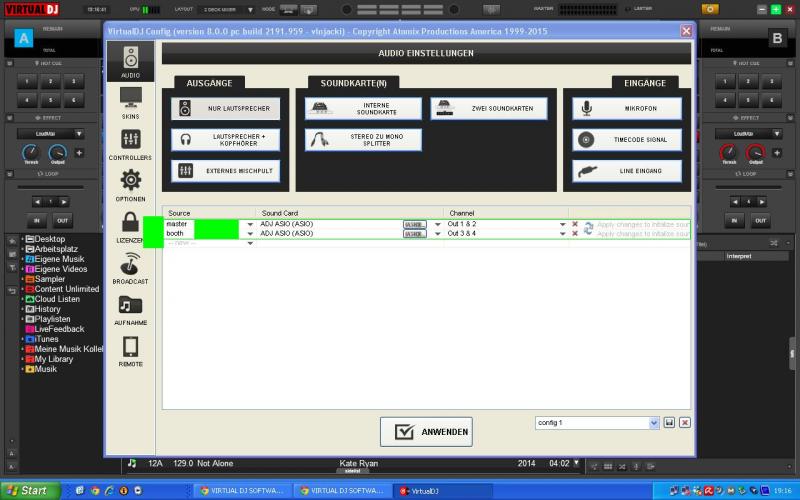800x500 pixels.
Task: Select Lautsprecher + Kopfhörer output option
Action: [226, 140]
